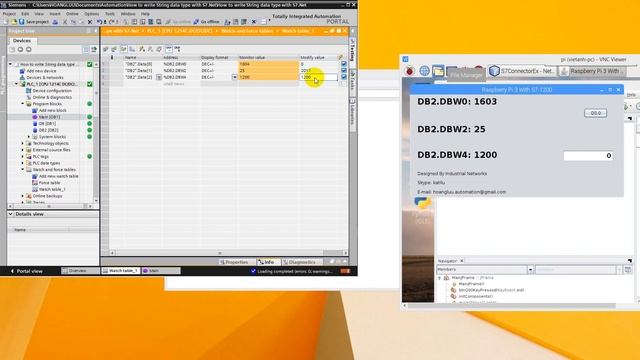
Task: Click the open project folder icon
Action: (x=13, y=22)
